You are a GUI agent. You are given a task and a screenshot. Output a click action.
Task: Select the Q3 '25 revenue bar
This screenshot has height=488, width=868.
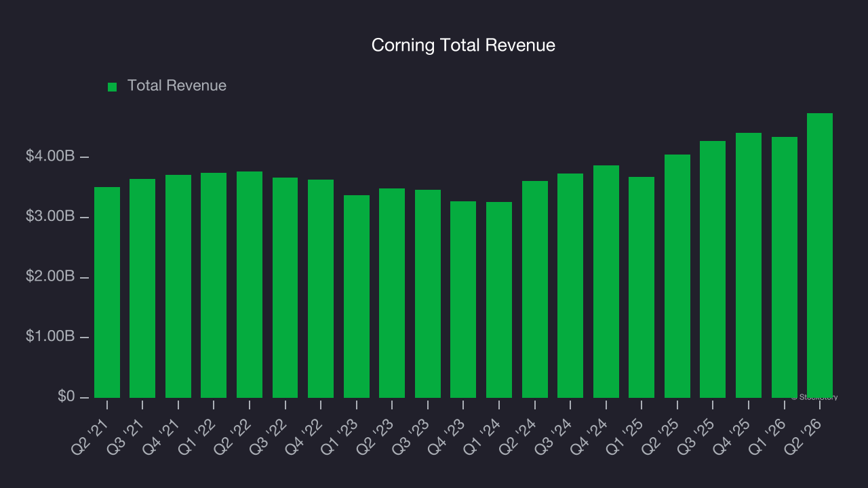coord(713,269)
